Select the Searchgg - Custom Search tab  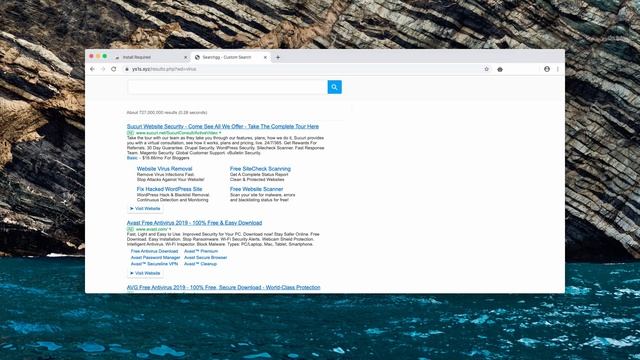pos(231,58)
